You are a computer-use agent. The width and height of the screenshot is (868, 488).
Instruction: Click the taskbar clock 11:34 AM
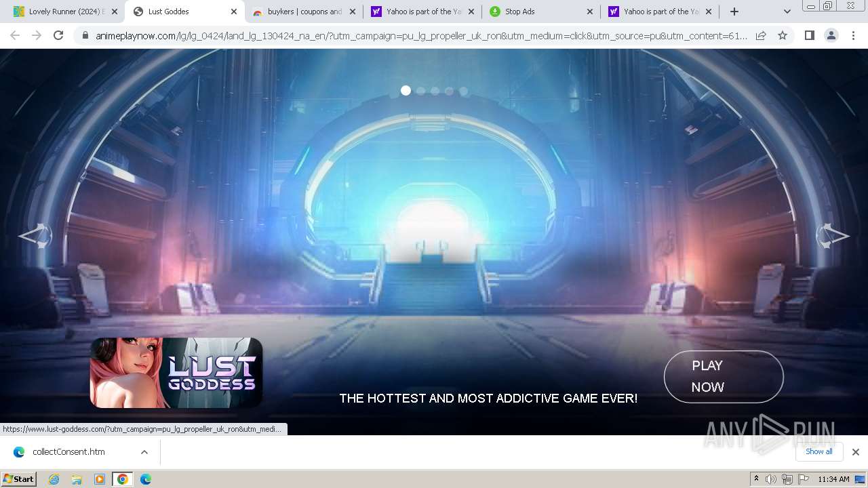coord(833,479)
